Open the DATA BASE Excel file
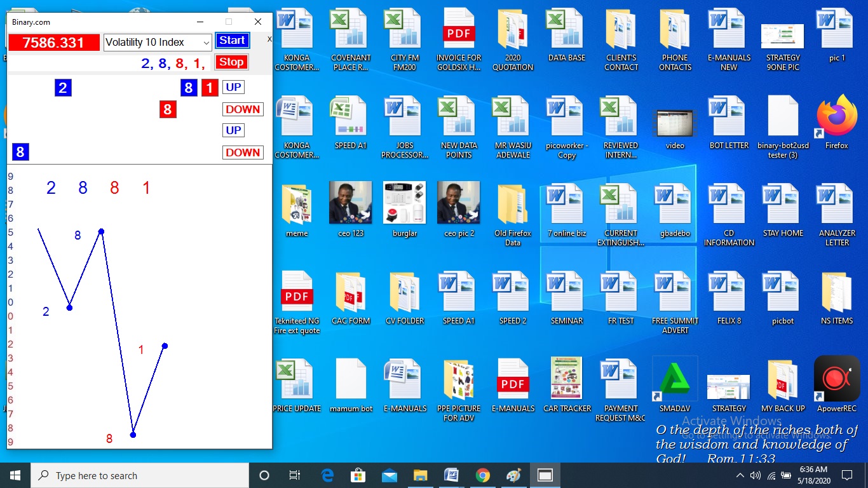Screen dimensions: 868x488 pyautogui.click(x=567, y=35)
